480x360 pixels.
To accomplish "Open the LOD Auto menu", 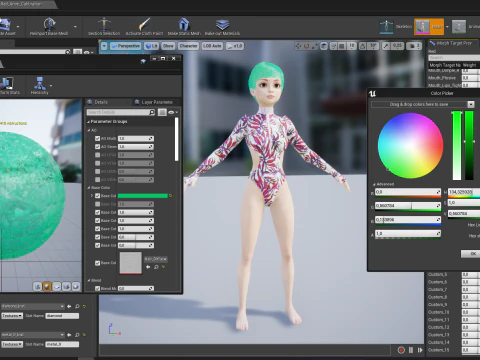I will [212, 46].
